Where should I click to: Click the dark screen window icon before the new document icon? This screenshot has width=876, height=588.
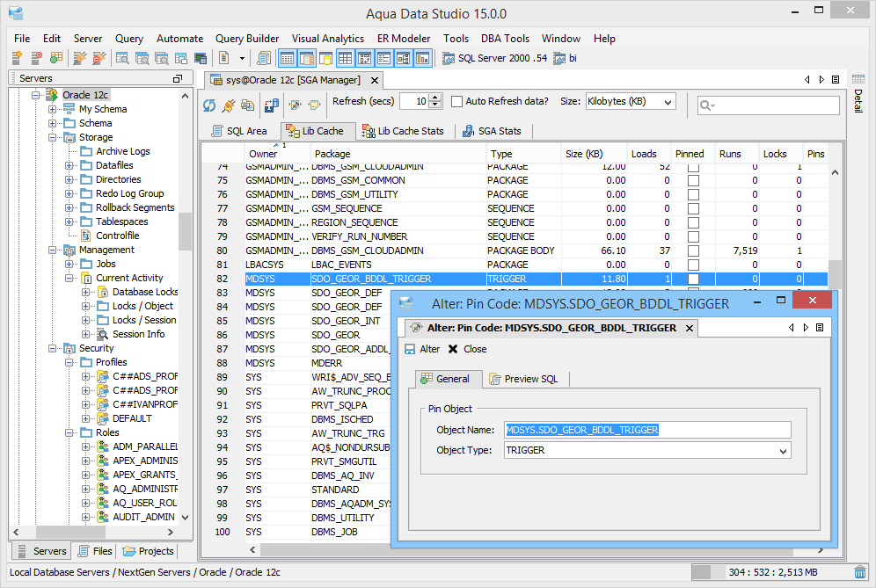coord(201,57)
